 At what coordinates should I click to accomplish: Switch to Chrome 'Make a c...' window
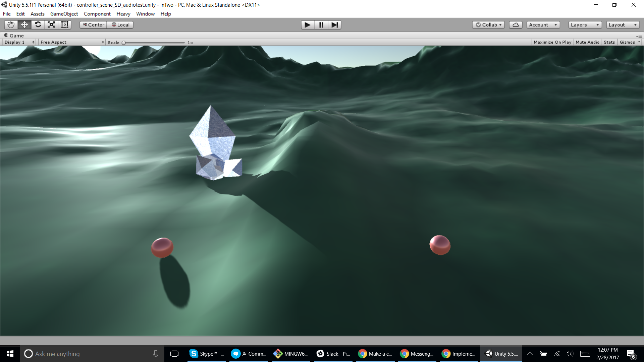pos(375,354)
